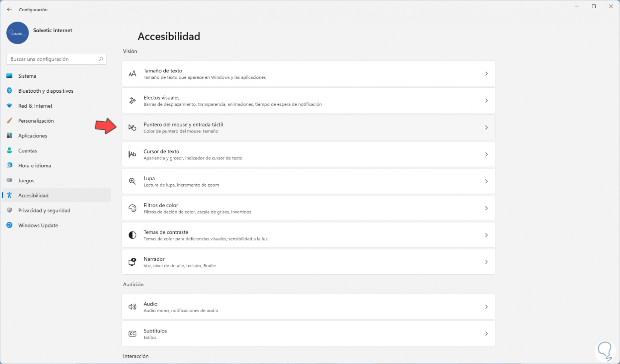Click the Audio speaker icon
Viewport: 620px width, 364px height.
point(132,307)
